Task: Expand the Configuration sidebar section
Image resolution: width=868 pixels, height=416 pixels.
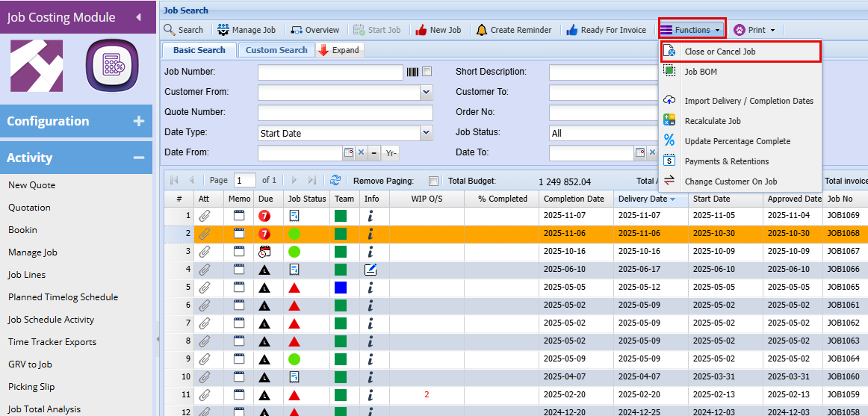Action: 138,121
